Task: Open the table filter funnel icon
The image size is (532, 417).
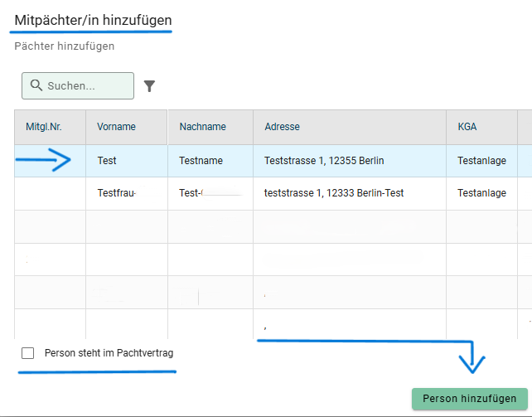Action: tap(149, 86)
